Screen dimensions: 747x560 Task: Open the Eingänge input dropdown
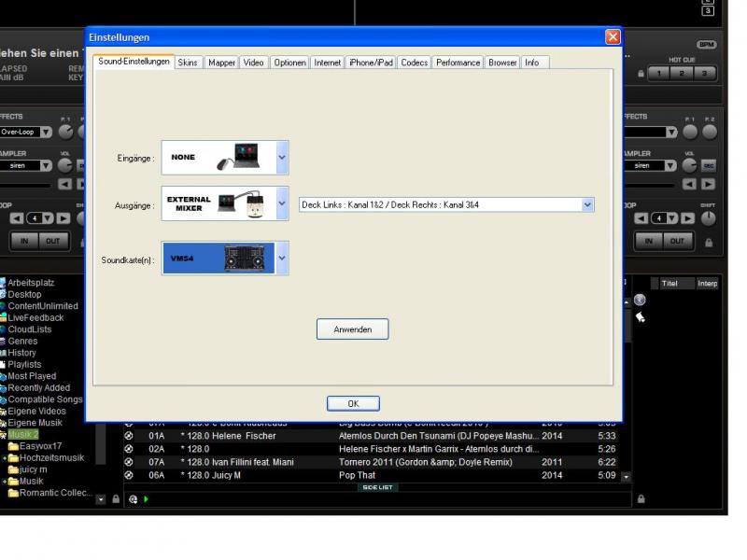(x=282, y=158)
